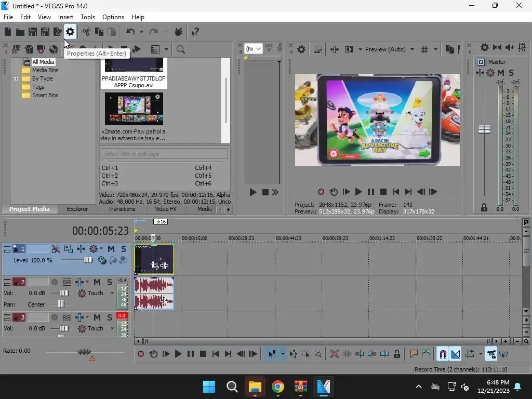Viewport: 532px width, 399px height.
Task: Switch to the Video FX tab
Action: tap(166, 209)
